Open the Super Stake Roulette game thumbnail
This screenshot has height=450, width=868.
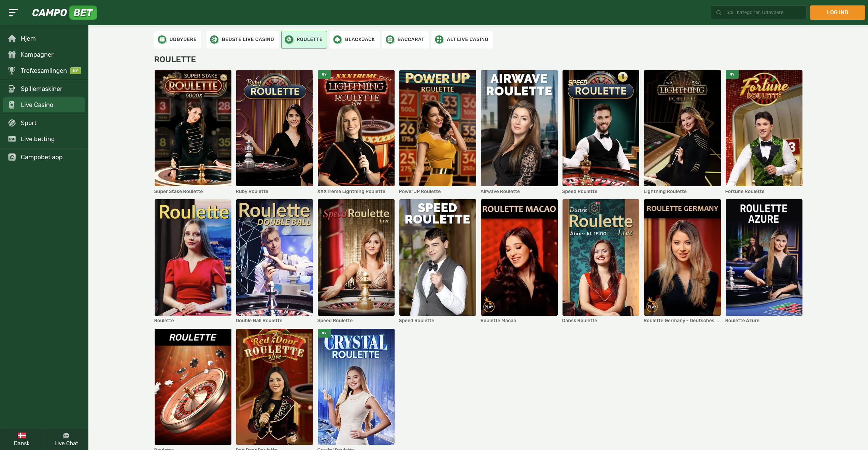193,128
